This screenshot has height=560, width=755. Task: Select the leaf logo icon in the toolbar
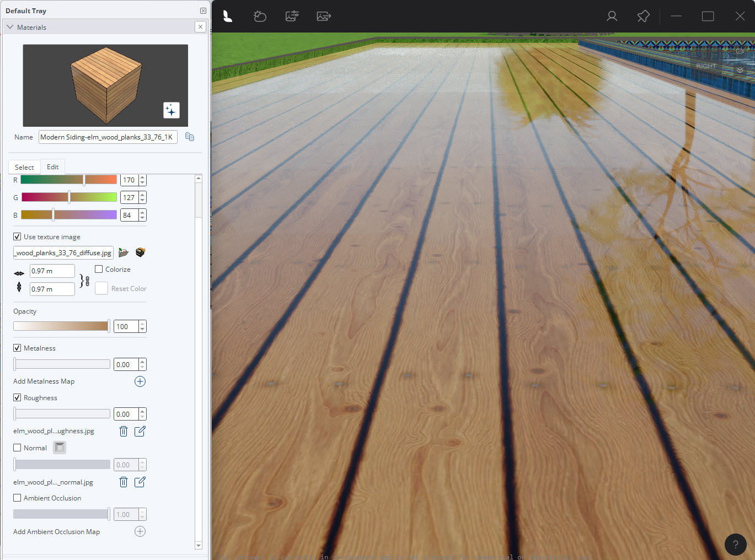pyautogui.click(x=228, y=16)
